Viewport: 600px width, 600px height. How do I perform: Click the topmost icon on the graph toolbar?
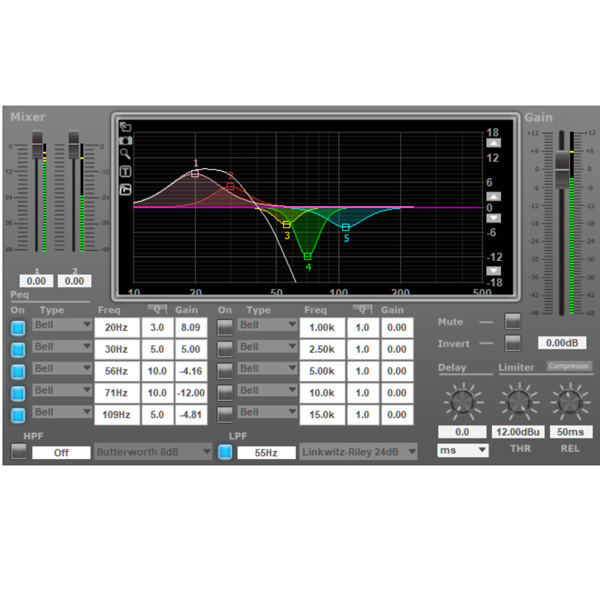point(126,127)
